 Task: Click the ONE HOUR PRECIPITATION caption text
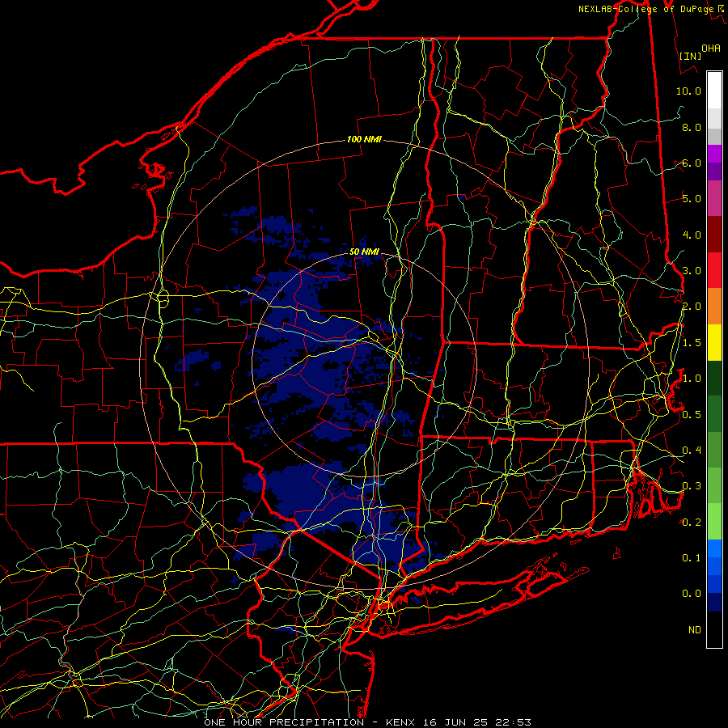point(284,722)
